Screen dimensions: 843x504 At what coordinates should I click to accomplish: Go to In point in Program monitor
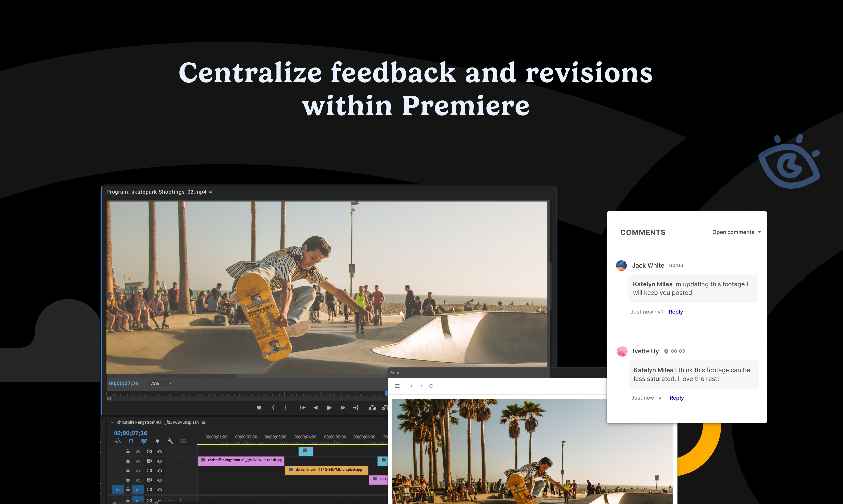point(303,408)
